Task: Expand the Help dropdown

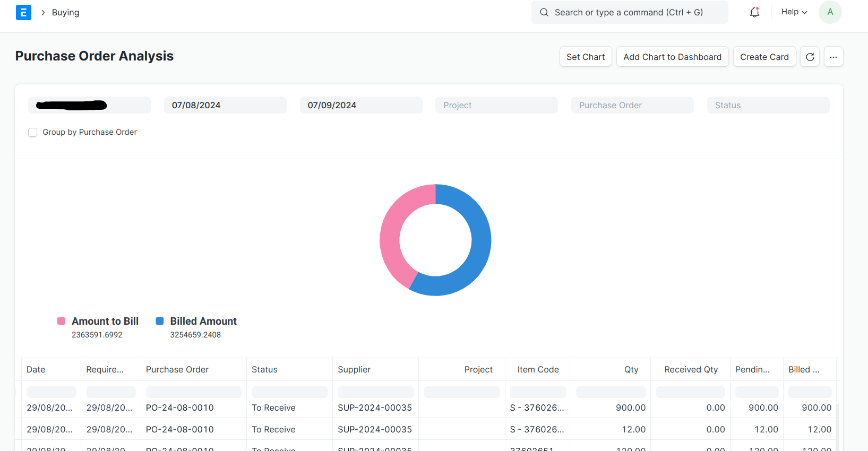Action: 794,12
